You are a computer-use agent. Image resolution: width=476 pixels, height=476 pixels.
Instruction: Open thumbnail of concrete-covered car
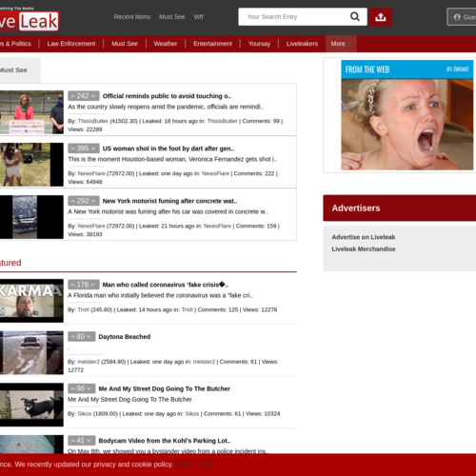[31, 217]
